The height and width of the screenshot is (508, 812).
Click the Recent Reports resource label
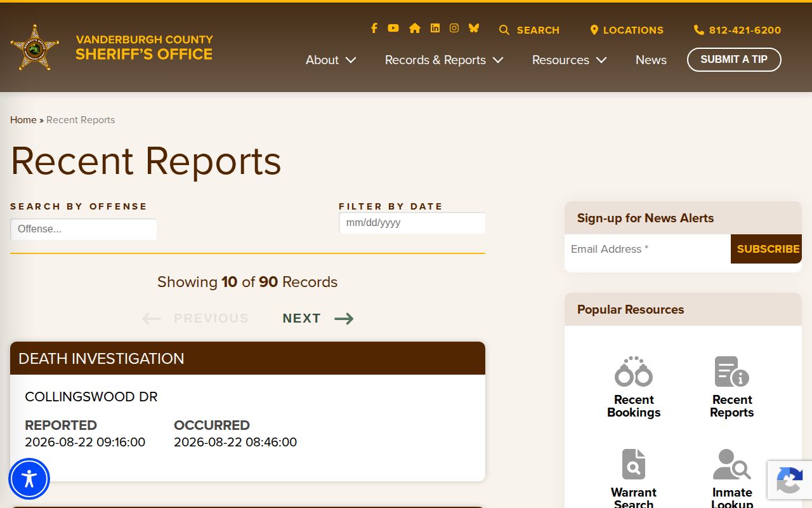click(732, 406)
